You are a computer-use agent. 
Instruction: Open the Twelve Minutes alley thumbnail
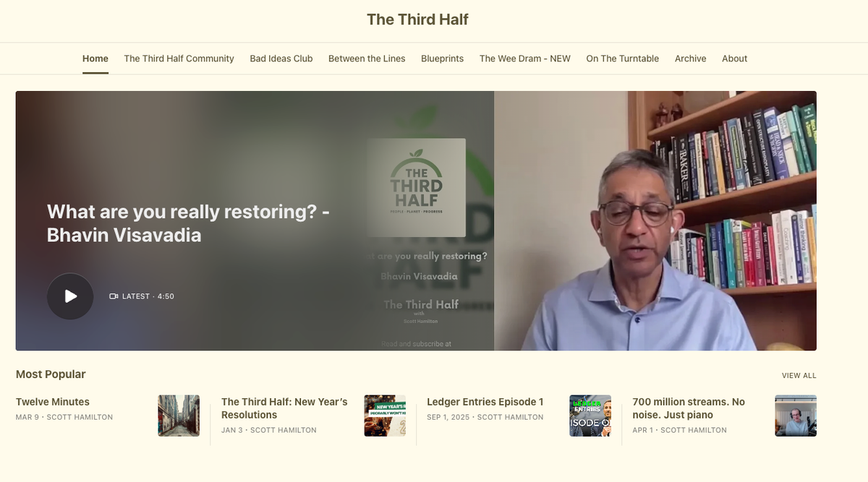pos(179,416)
